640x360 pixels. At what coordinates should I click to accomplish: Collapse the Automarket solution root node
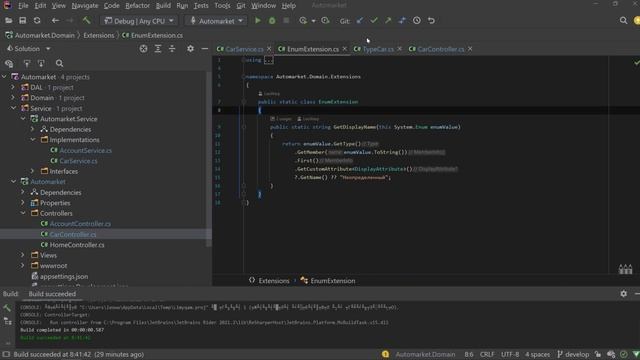(4, 77)
